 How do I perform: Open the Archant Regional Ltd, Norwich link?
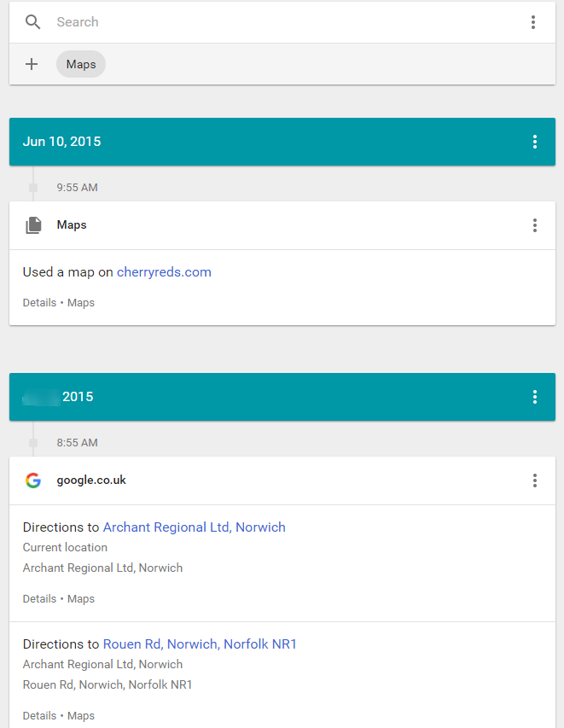tap(194, 527)
